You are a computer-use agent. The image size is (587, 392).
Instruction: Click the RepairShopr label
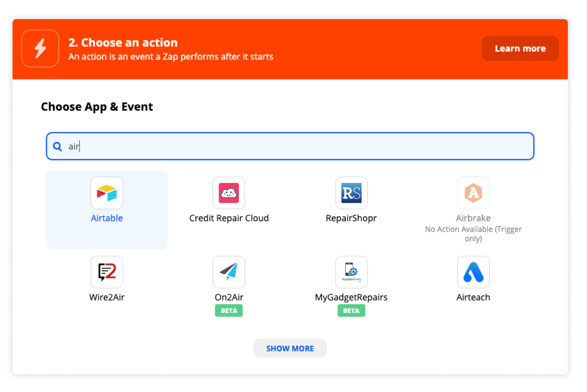351,218
